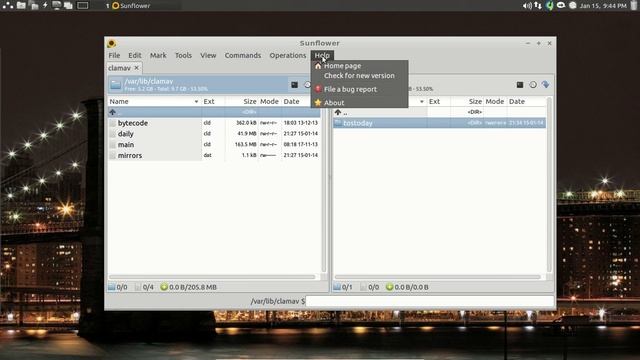The height and width of the screenshot is (360, 640).
Task: Click right panel size status 0.0 B/0.0 B
Action: [x=407, y=287]
